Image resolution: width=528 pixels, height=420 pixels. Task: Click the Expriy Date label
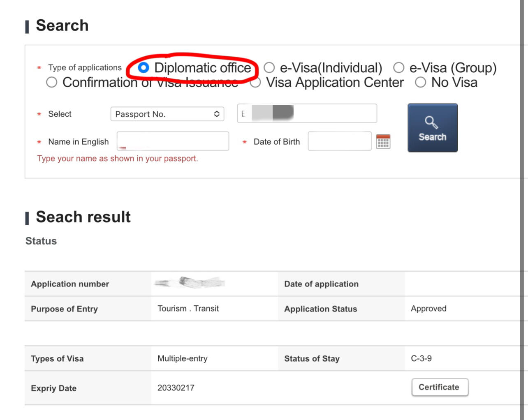coord(53,388)
